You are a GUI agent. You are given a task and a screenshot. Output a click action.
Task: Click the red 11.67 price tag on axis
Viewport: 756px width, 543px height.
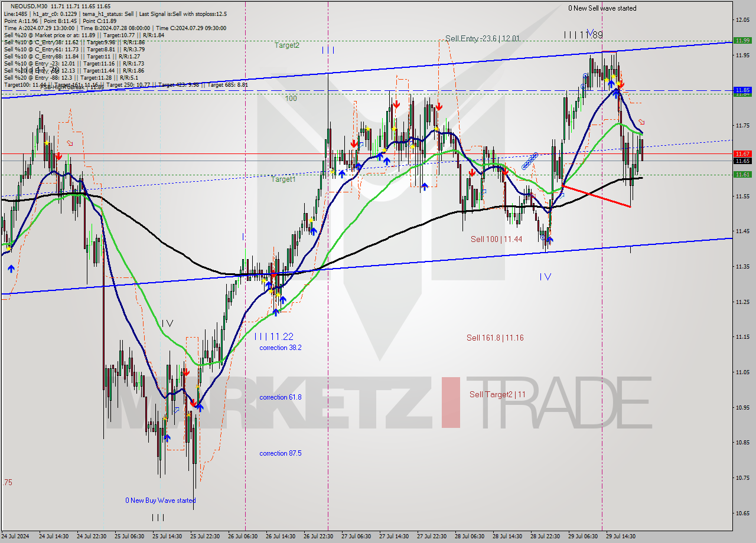(742, 153)
